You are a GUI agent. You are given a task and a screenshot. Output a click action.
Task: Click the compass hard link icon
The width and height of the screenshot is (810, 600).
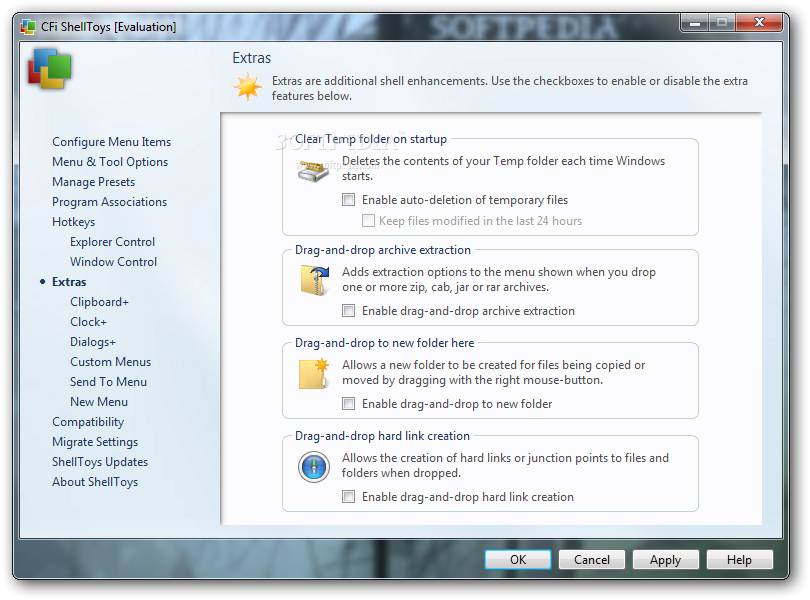pos(314,467)
